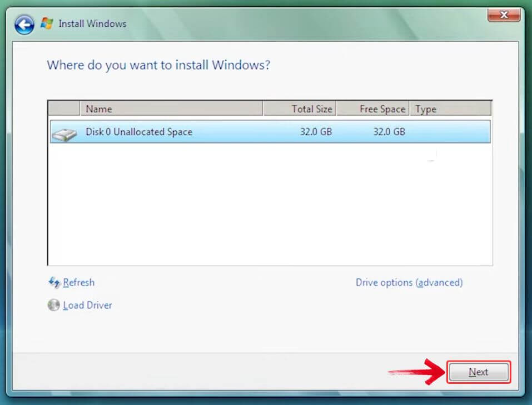Click the Next button
Screen dimensions: 532x405
pos(479,372)
